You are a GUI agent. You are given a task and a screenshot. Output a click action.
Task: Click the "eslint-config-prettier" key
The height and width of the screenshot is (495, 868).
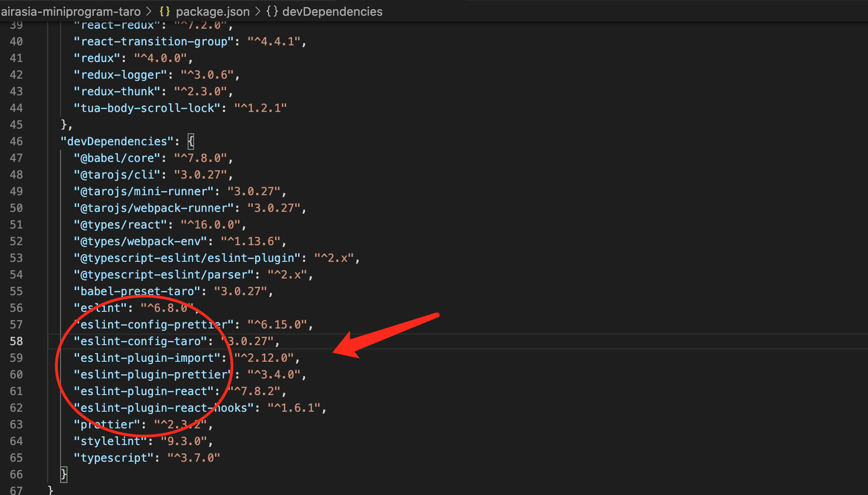[x=154, y=325]
